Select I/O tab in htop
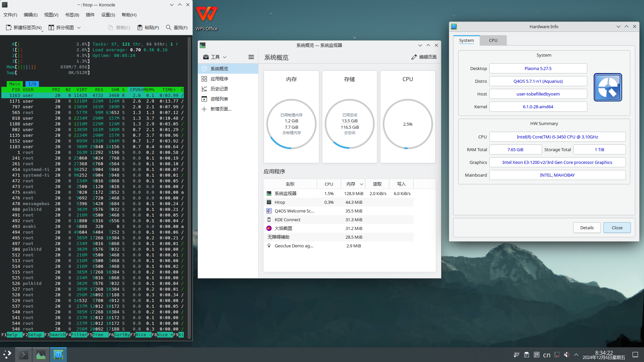 [x=32, y=84]
